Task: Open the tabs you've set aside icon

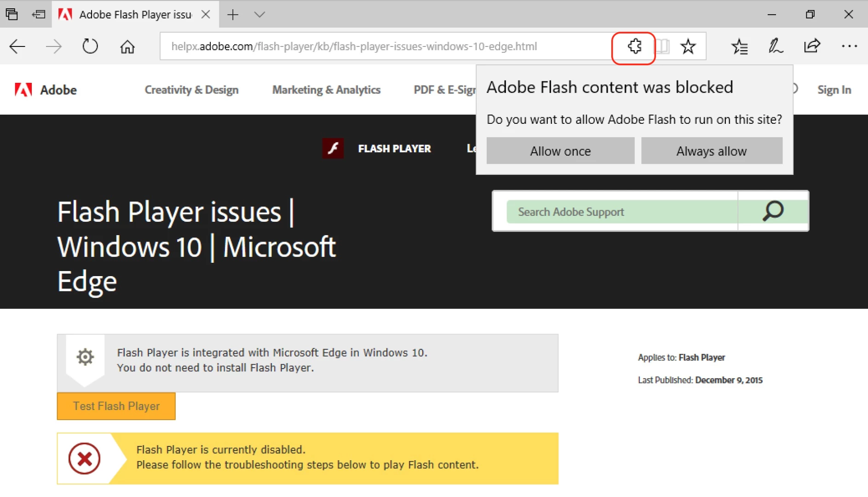Action: [x=12, y=14]
